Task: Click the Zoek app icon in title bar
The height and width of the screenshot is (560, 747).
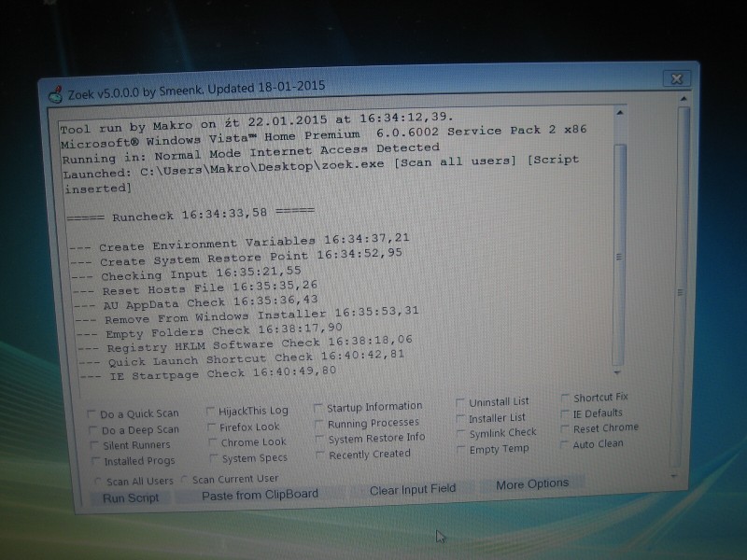Action: tap(53, 93)
